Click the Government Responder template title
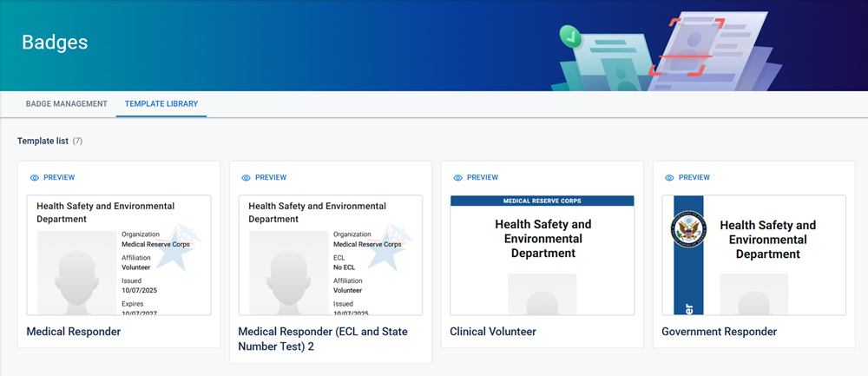This screenshot has width=868, height=376. point(719,332)
